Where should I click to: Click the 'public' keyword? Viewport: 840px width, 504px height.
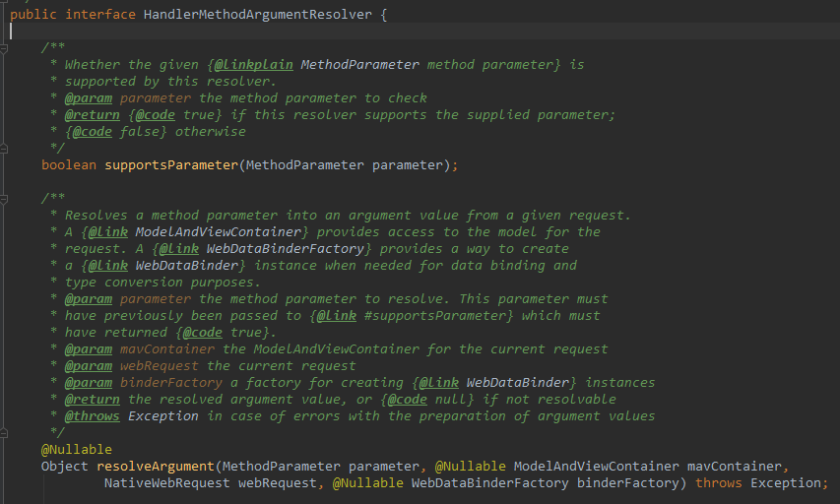[33, 15]
